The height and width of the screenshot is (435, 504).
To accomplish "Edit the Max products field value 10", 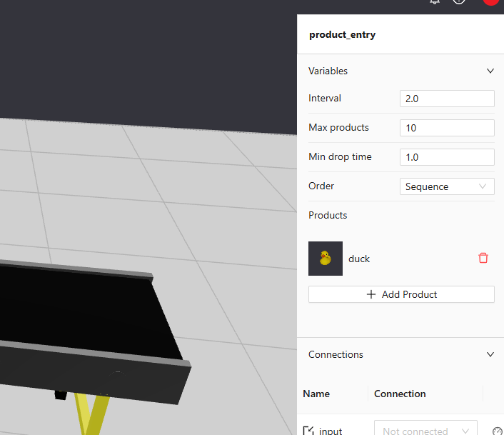I will pos(447,128).
